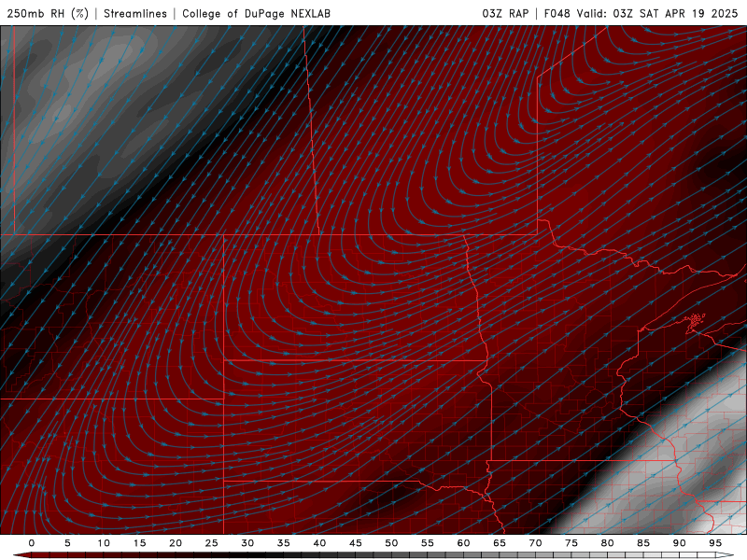Click the "10" colorbar scale label
The height and width of the screenshot is (560, 747).
point(104,543)
